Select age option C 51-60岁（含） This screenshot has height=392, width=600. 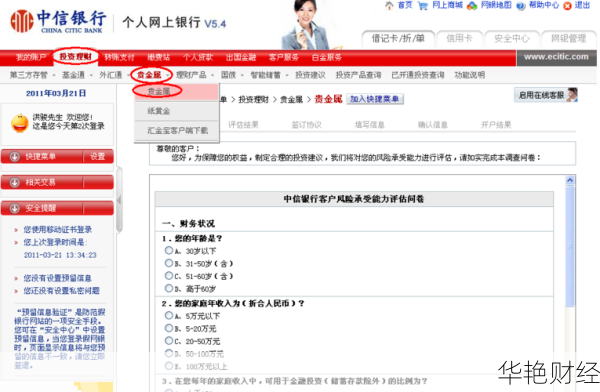(169, 276)
